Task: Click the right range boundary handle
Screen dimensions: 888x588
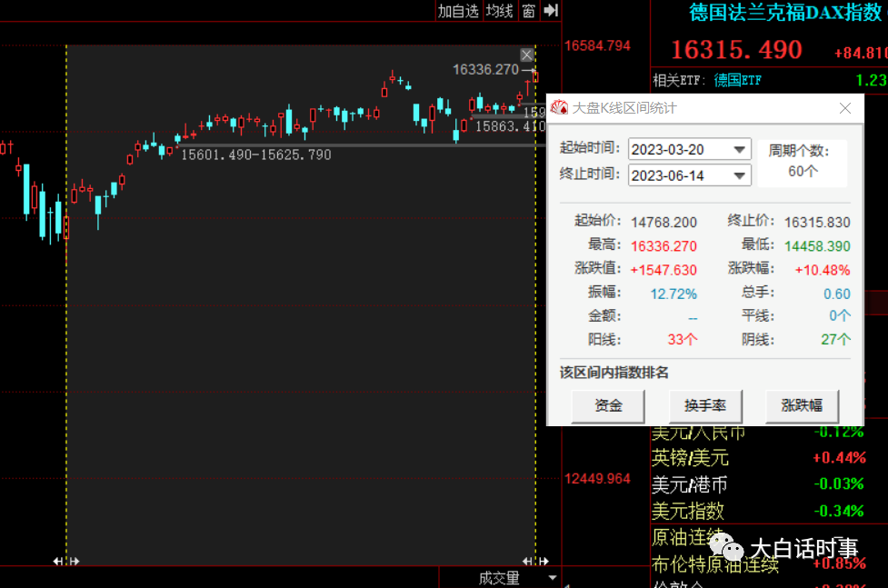Action: [x=535, y=562]
